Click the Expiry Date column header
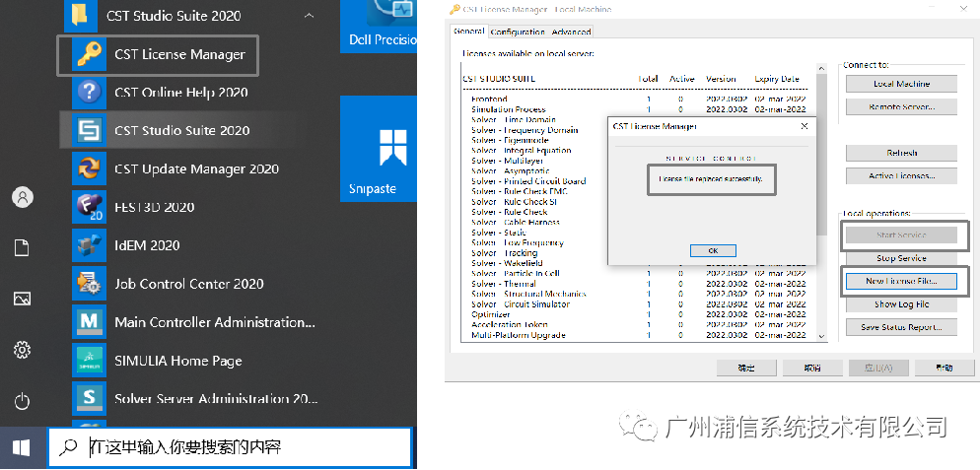The width and height of the screenshot is (980, 470). tap(776, 80)
